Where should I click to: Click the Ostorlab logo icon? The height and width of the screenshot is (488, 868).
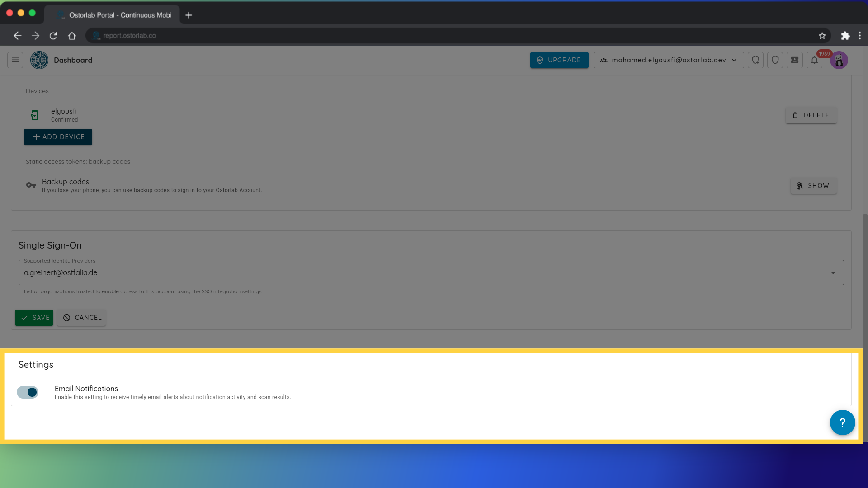39,60
